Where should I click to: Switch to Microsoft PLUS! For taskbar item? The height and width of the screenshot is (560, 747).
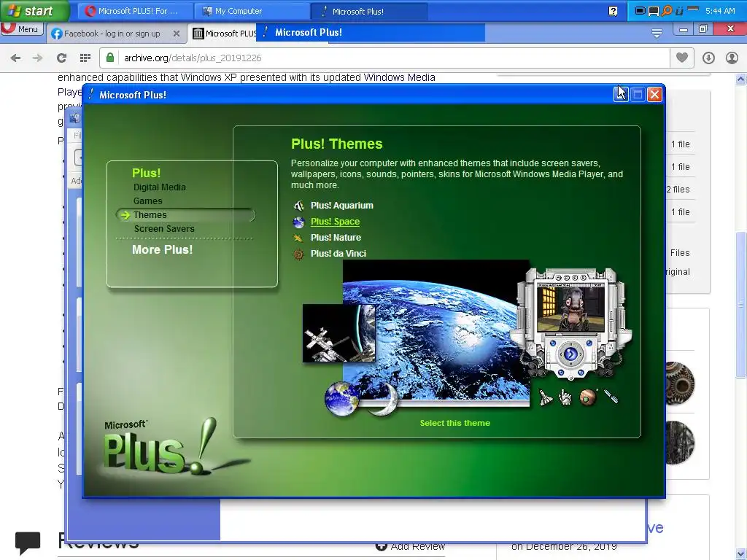(135, 11)
